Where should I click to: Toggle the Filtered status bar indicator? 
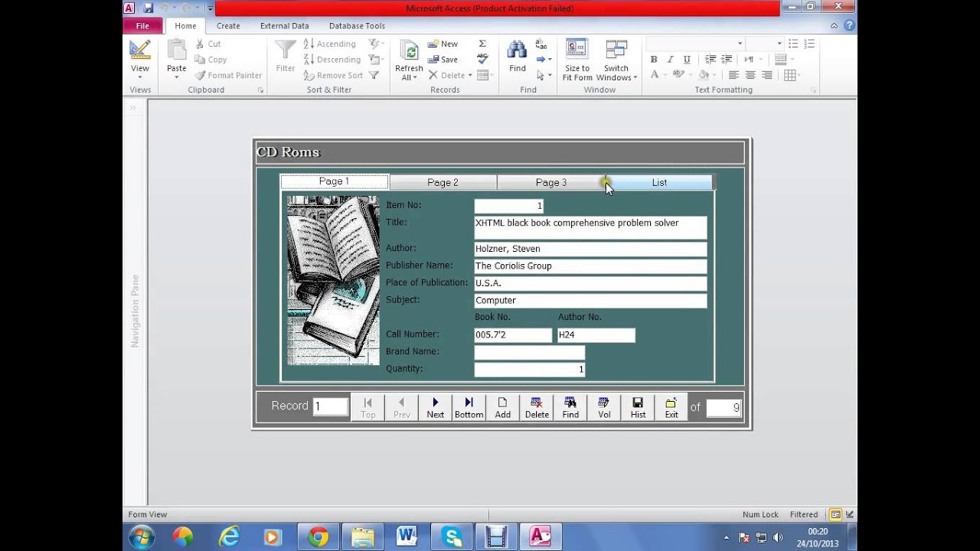pos(804,514)
